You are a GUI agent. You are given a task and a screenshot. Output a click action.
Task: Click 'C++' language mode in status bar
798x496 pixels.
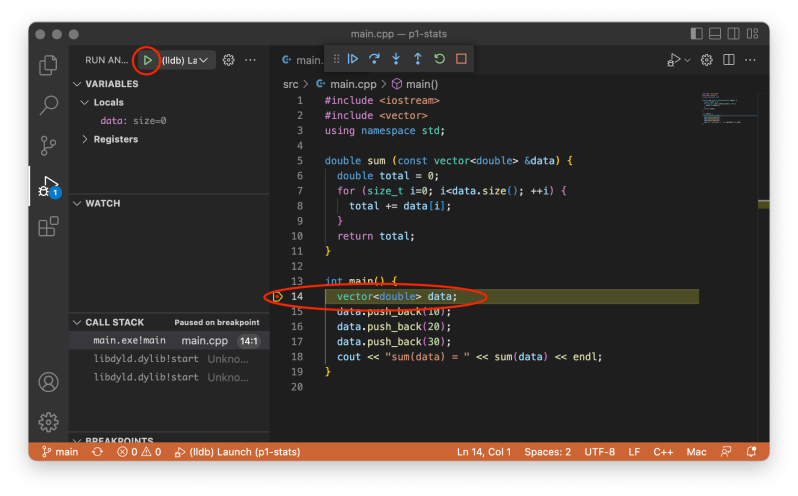tap(663, 452)
